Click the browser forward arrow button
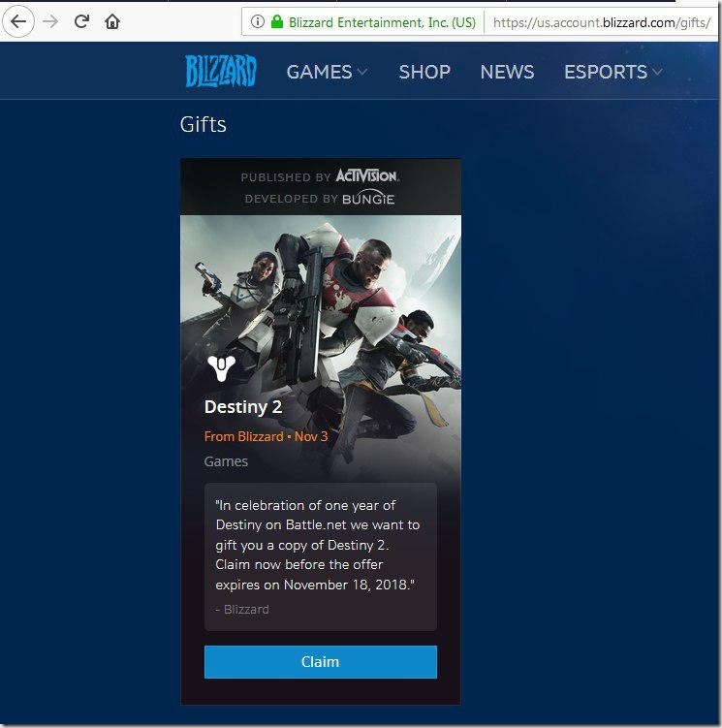 click(50, 21)
